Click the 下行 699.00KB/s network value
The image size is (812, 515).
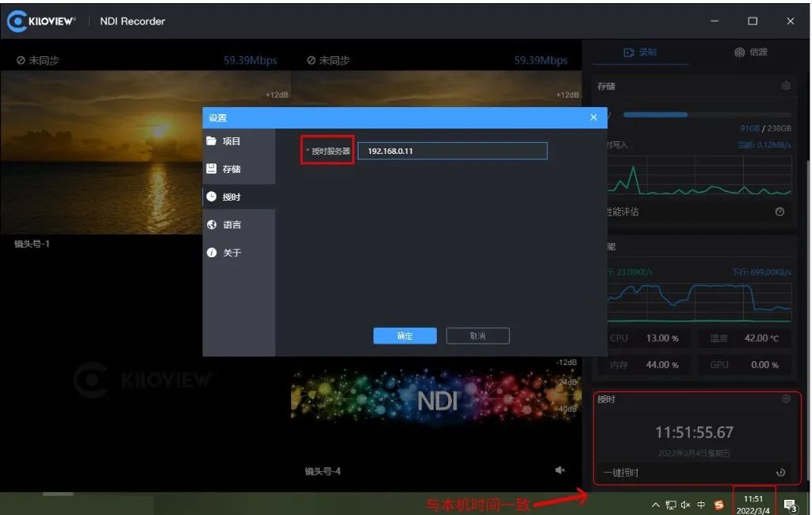coord(762,272)
